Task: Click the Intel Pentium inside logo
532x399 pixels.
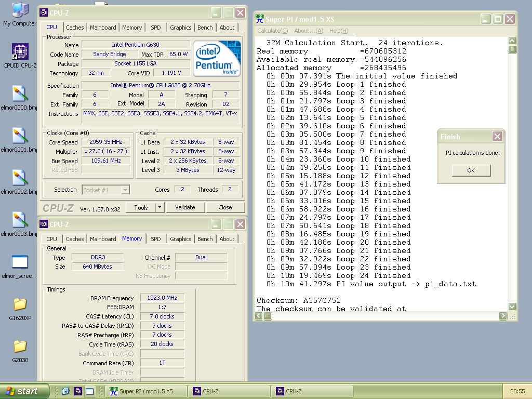Action: tap(217, 58)
